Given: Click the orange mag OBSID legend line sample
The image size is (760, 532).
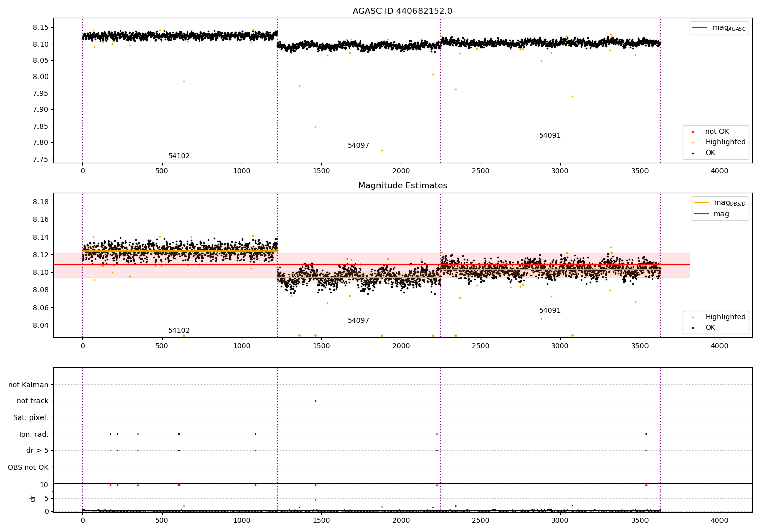Looking at the screenshot, I should [702, 202].
